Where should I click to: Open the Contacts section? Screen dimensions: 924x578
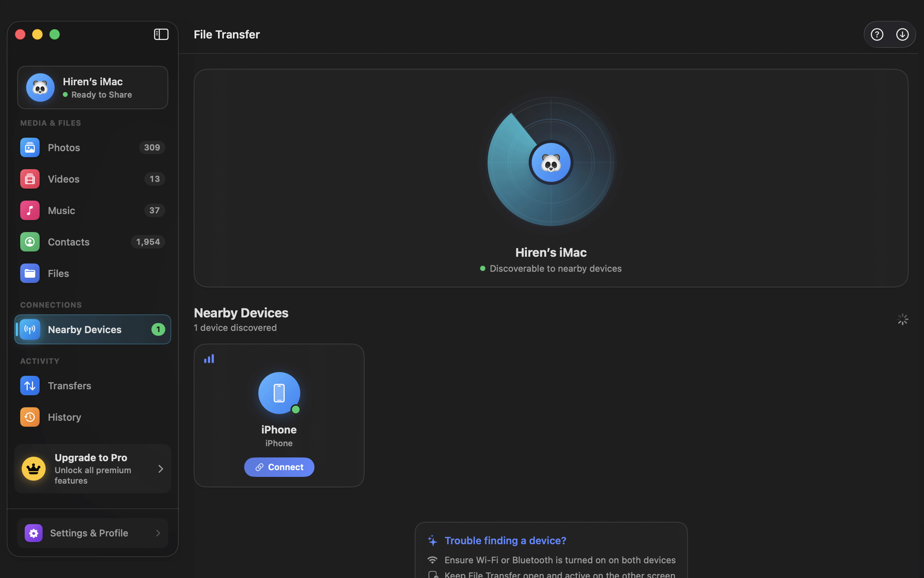click(x=93, y=242)
